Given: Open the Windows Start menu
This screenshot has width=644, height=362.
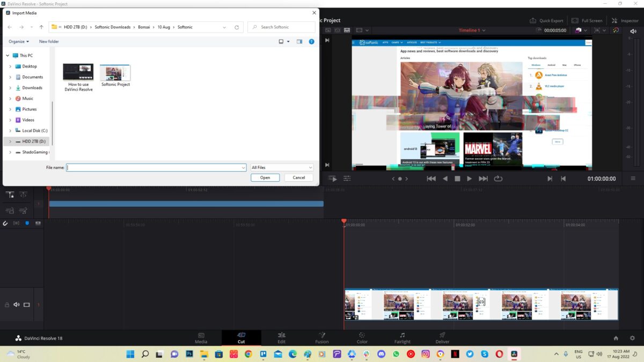Looking at the screenshot, I should pyautogui.click(x=130, y=354).
